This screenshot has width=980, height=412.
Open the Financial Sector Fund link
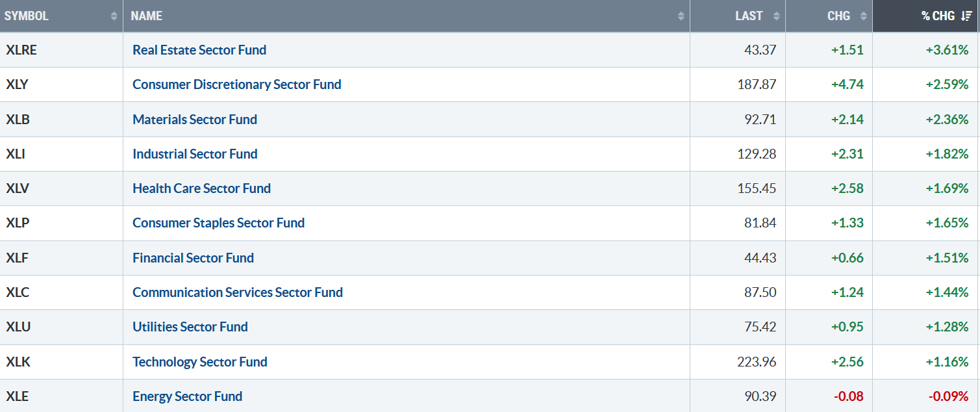click(193, 258)
